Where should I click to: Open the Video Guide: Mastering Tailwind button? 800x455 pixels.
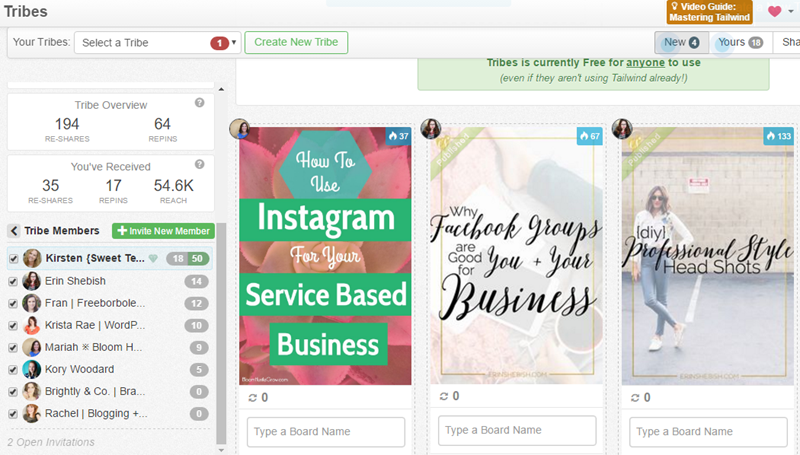pyautogui.click(x=709, y=12)
